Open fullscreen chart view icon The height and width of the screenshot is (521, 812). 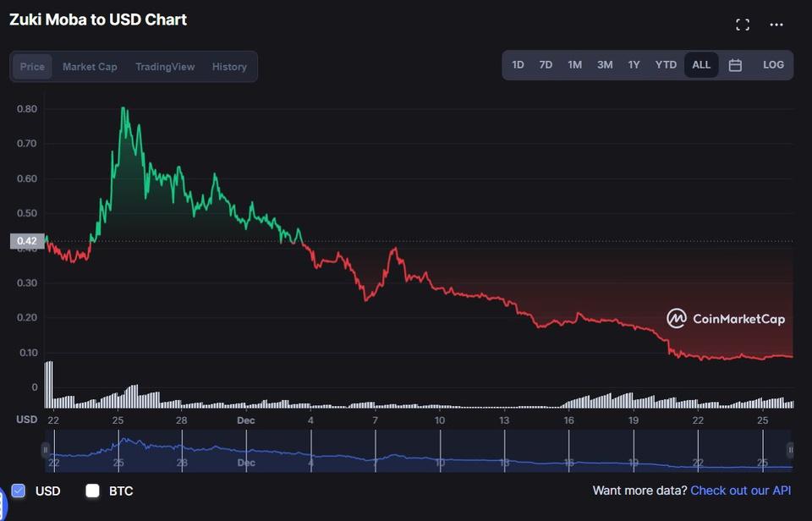tap(743, 25)
